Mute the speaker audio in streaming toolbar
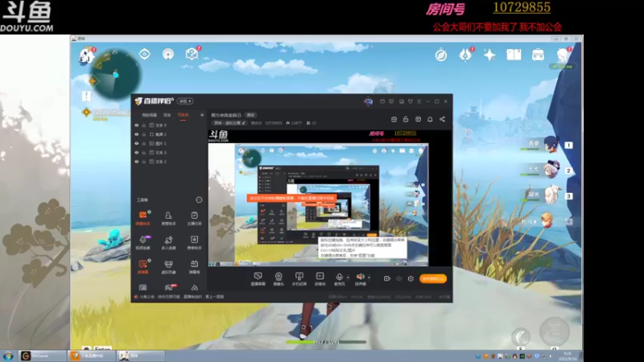Screen dimensions: 644x362 tap(360, 278)
